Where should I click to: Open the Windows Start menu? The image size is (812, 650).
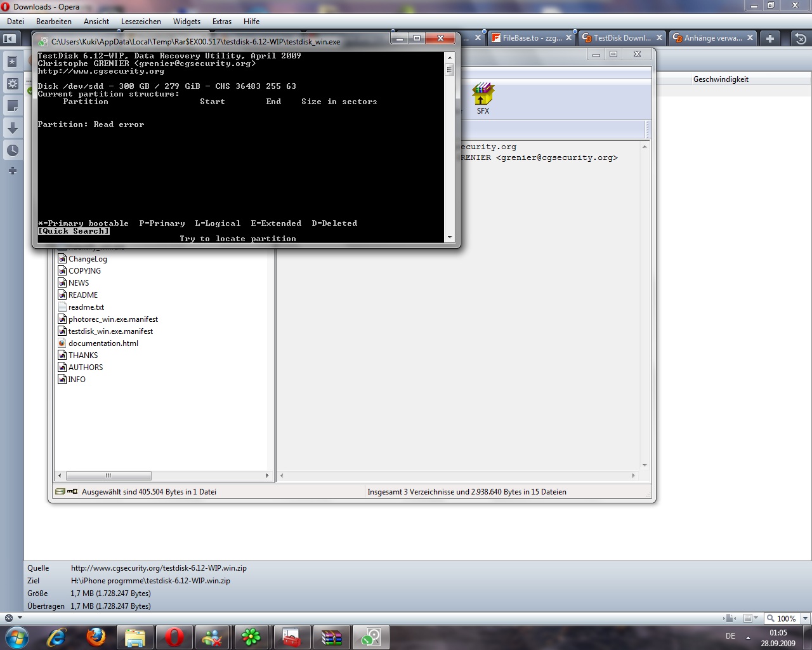coord(17,637)
